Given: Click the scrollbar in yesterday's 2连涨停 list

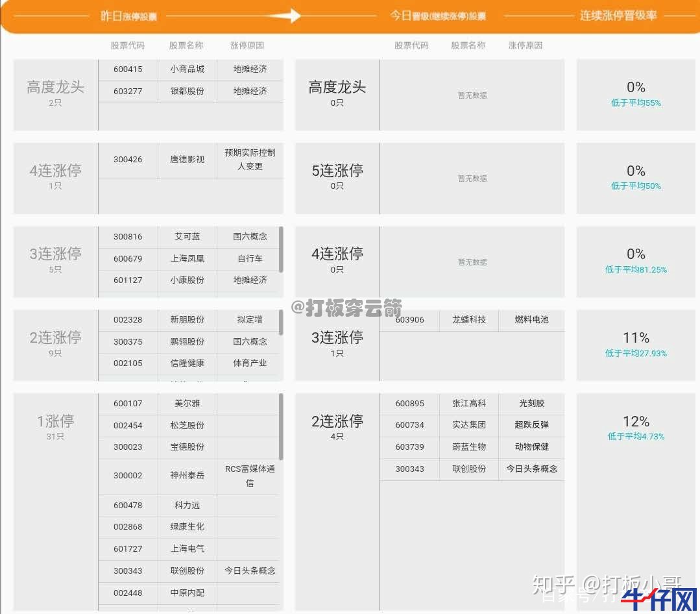Looking at the screenshot, I should point(281,323).
